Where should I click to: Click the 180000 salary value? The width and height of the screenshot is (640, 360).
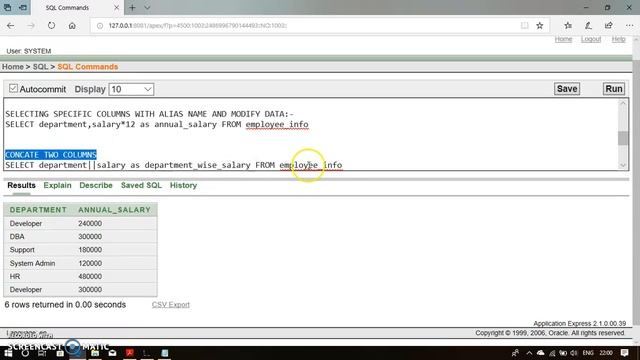(90, 250)
